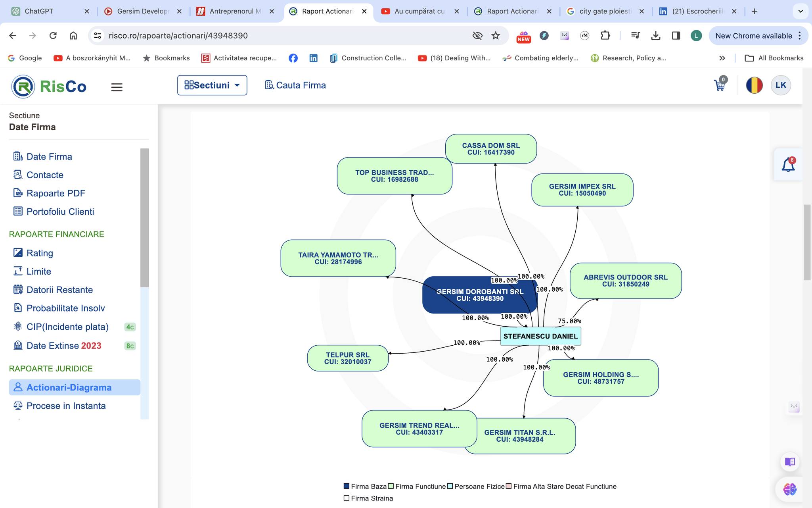
Task: Expand the Sectiuni dropdown
Action: pos(212,85)
